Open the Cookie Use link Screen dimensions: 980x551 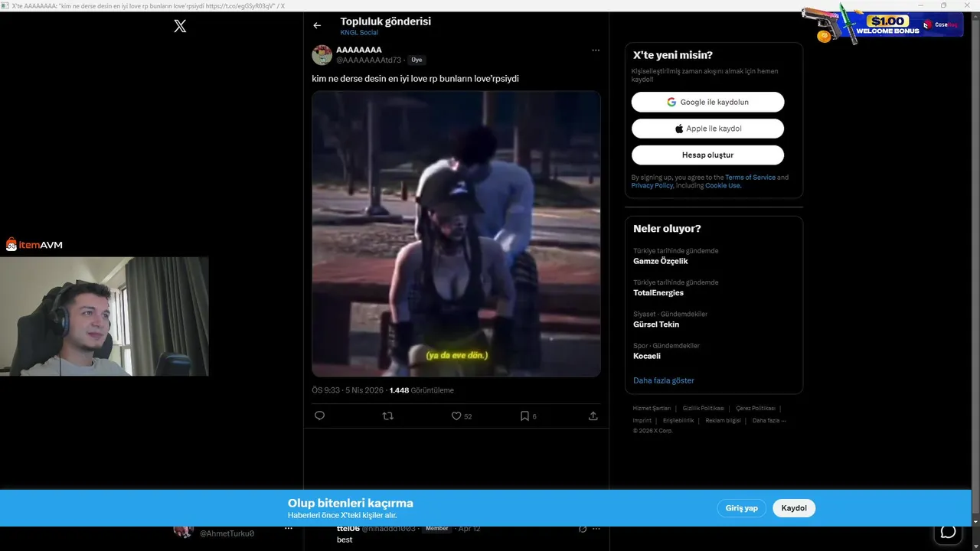click(723, 186)
